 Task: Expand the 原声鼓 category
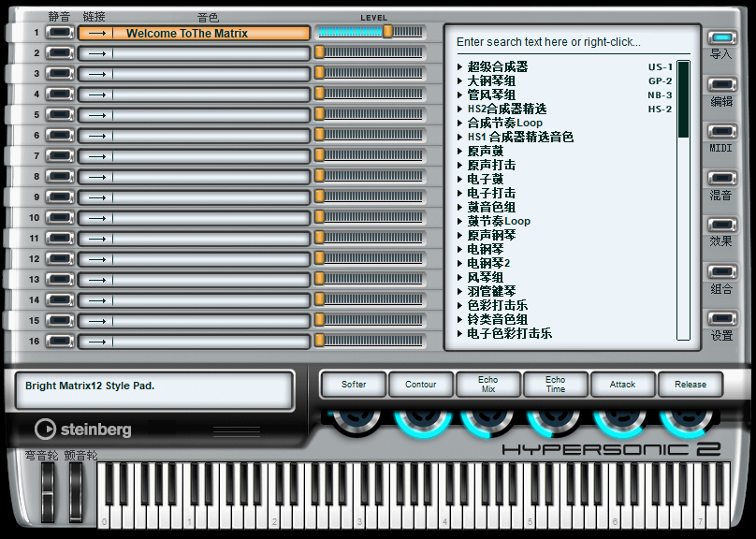click(460, 151)
